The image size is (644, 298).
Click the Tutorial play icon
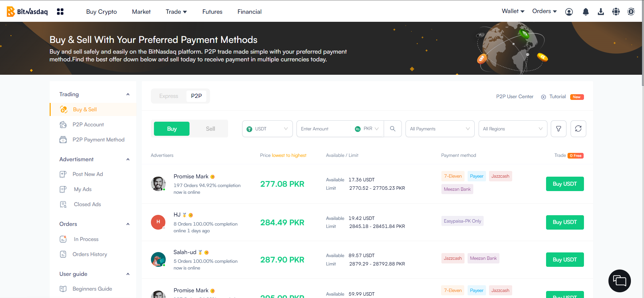click(543, 97)
